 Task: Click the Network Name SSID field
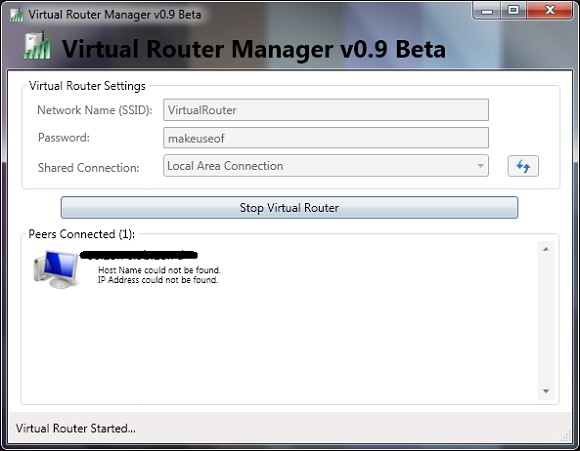326,110
